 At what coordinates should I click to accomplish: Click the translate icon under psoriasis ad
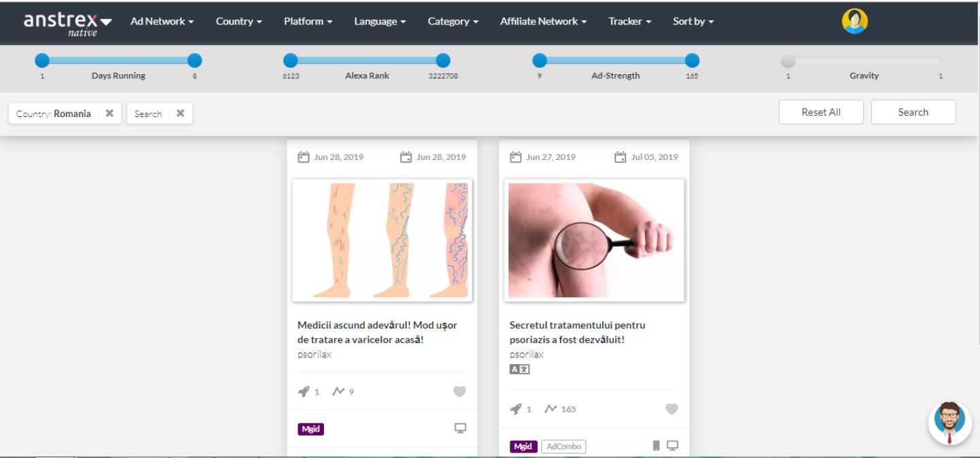coord(519,369)
